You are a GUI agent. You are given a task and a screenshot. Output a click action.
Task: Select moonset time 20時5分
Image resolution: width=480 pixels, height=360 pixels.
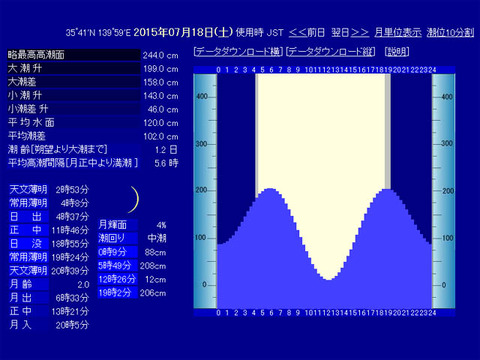tap(72, 325)
